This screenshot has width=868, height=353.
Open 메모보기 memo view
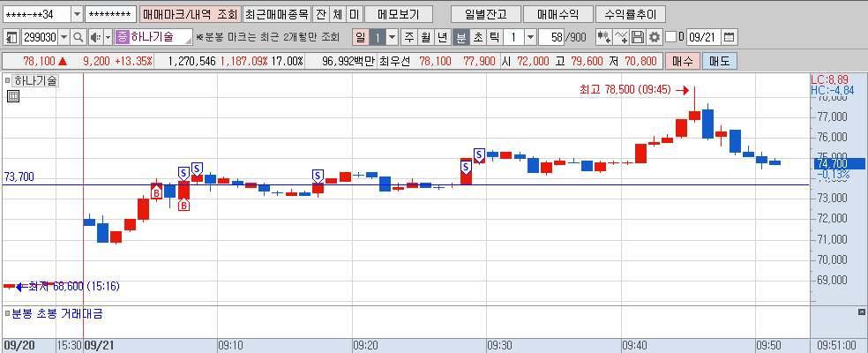point(399,14)
